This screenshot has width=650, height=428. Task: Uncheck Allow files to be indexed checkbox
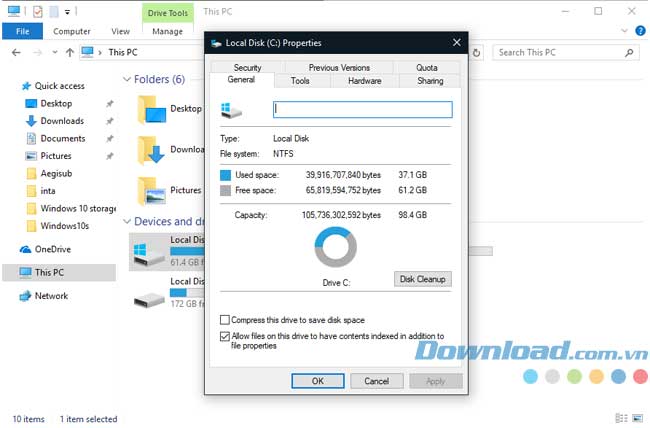(x=225, y=336)
